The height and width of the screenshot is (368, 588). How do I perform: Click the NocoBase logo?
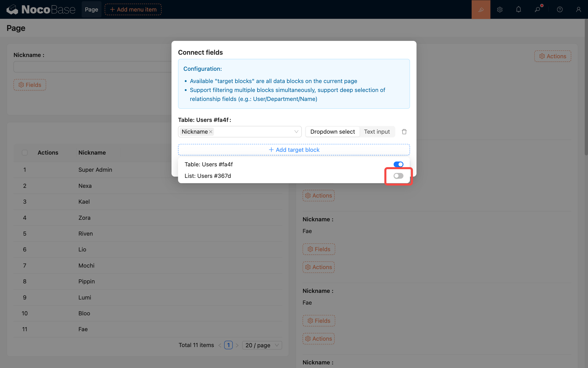41,9
